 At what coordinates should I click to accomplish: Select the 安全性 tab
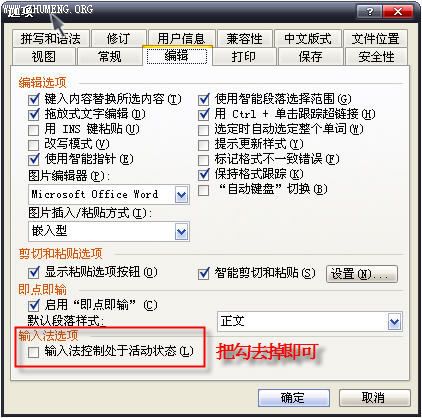coord(376,56)
